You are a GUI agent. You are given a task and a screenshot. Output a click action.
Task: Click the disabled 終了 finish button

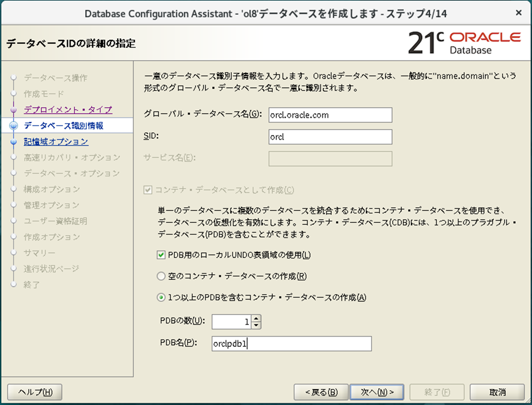click(x=437, y=392)
